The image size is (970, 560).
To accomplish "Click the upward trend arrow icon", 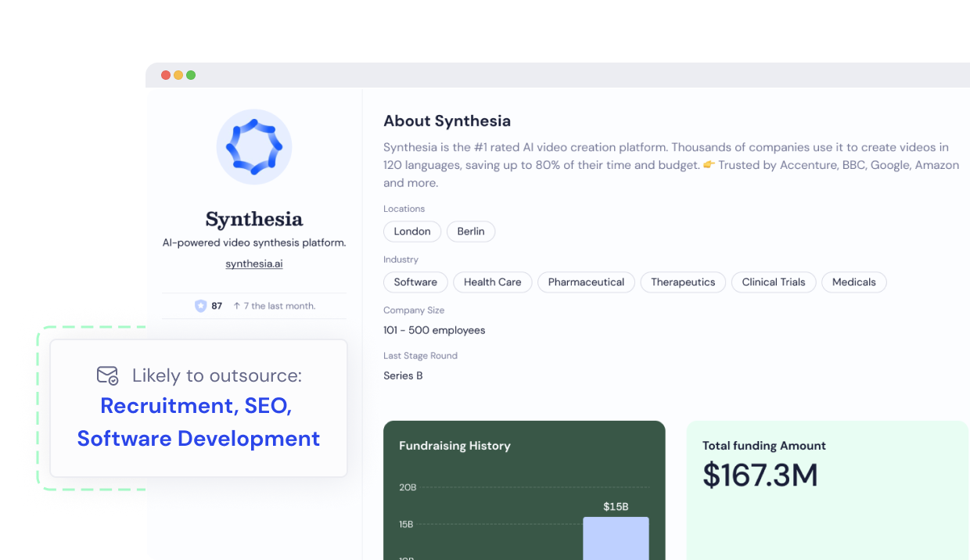I will tap(236, 306).
